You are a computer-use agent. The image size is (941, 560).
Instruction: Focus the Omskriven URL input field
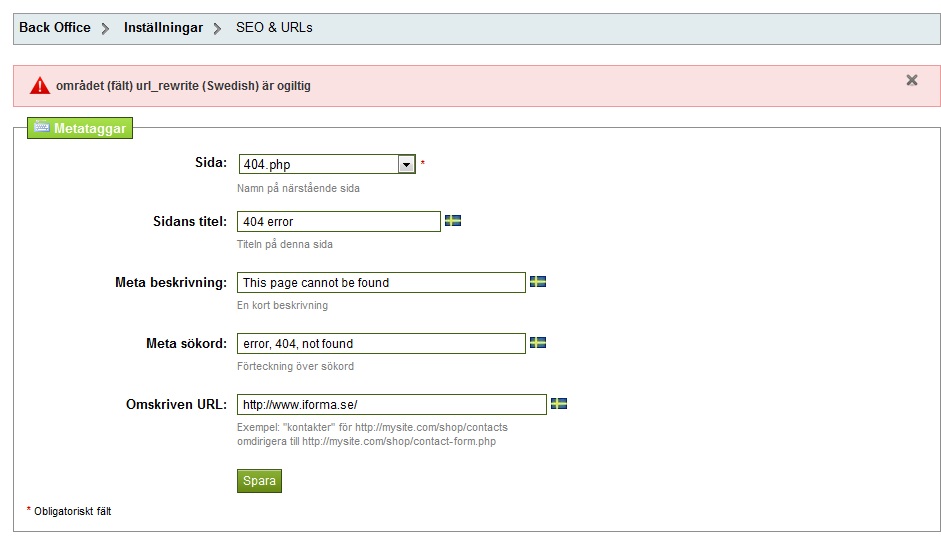point(392,405)
